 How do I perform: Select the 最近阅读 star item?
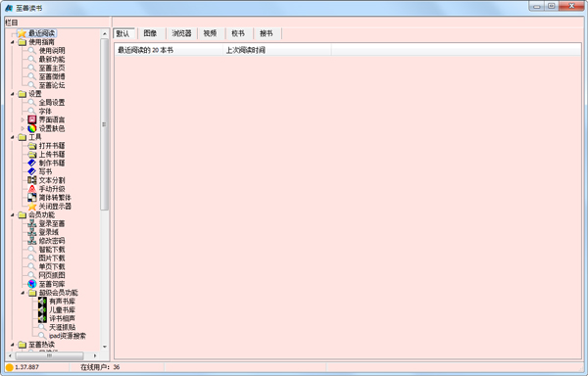coord(37,33)
